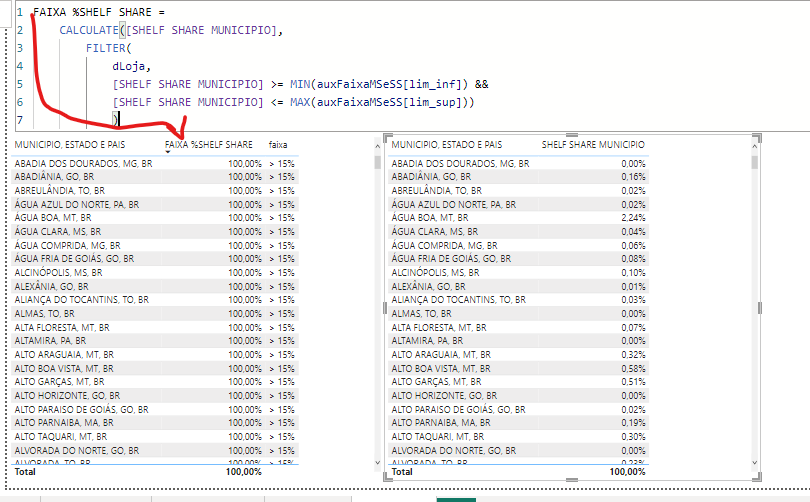The image size is (810, 502).
Task: Select the 0,58% value for ALTO BOA VISTA
Action: pos(633,368)
